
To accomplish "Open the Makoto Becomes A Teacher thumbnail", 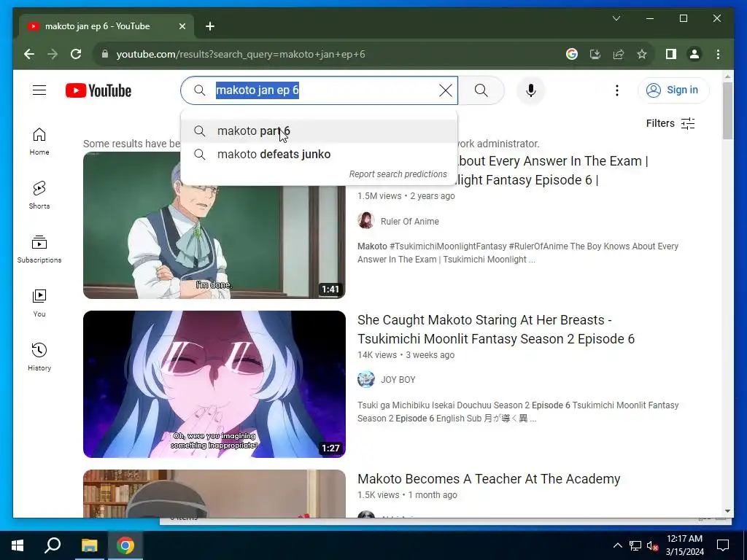I will [214, 494].
